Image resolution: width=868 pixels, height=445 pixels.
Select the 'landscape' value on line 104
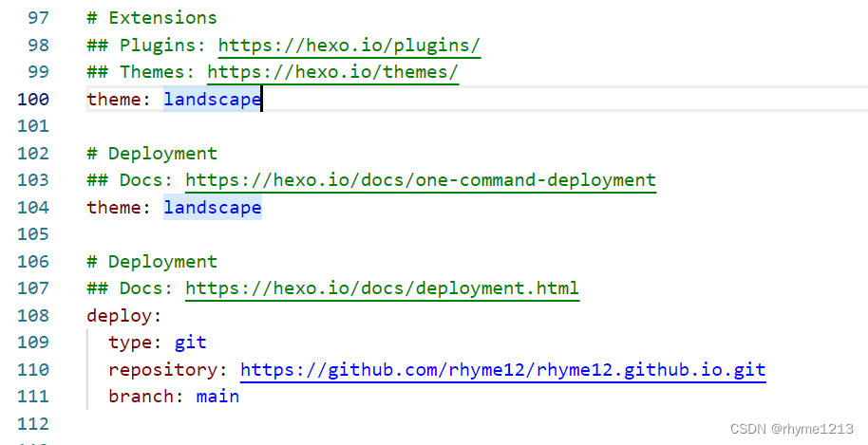(212, 208)
